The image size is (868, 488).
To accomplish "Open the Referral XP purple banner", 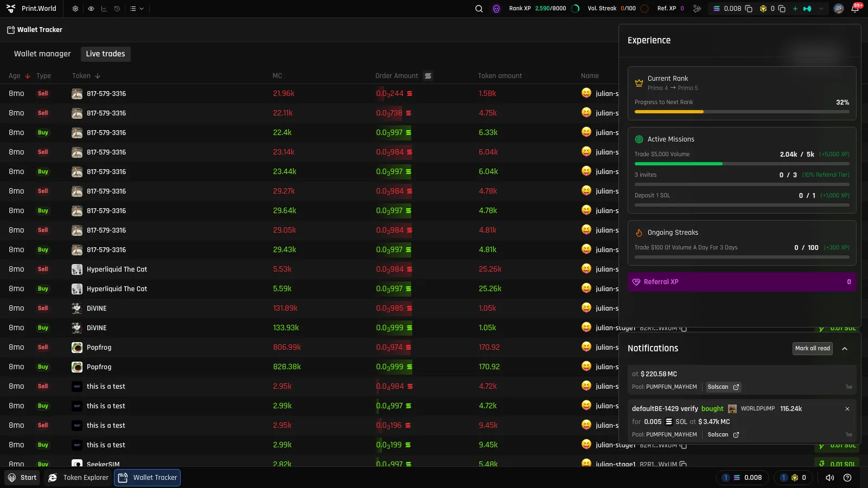I will [x=742, y=282].
